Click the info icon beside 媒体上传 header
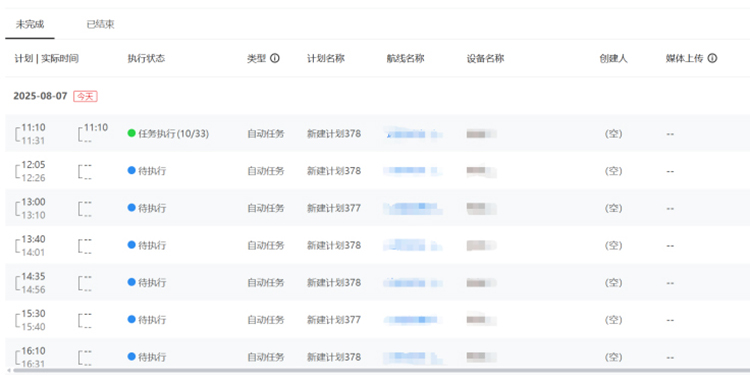 712,58
